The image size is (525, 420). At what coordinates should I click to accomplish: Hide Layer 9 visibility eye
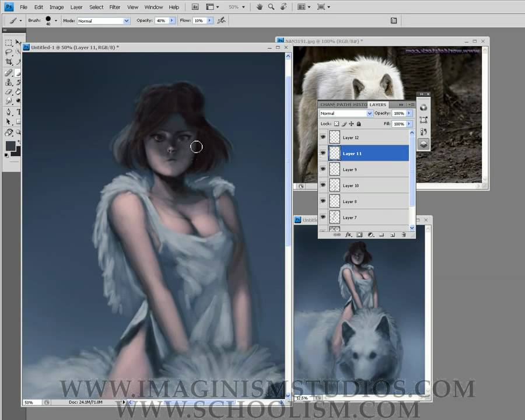(323, 169)
